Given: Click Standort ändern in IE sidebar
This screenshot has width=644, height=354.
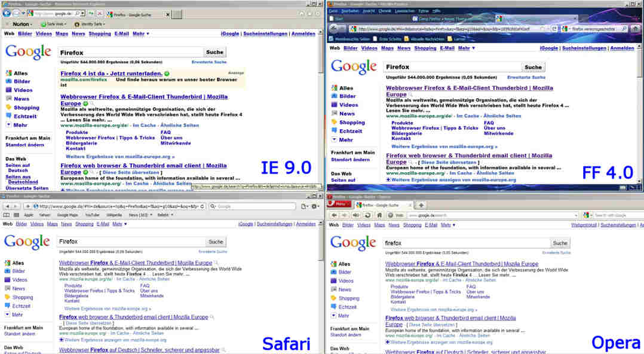Looking at the screenshot, I should (24, 145).
